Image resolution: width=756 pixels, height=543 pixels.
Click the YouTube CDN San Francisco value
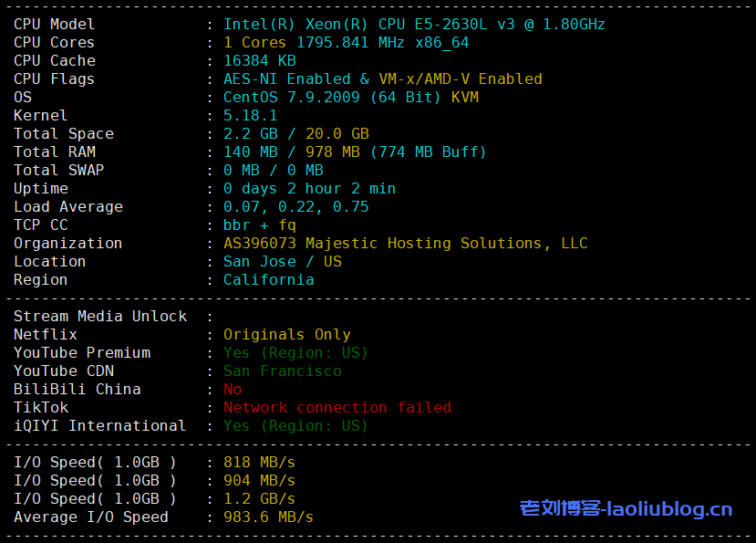click(282, 371)
